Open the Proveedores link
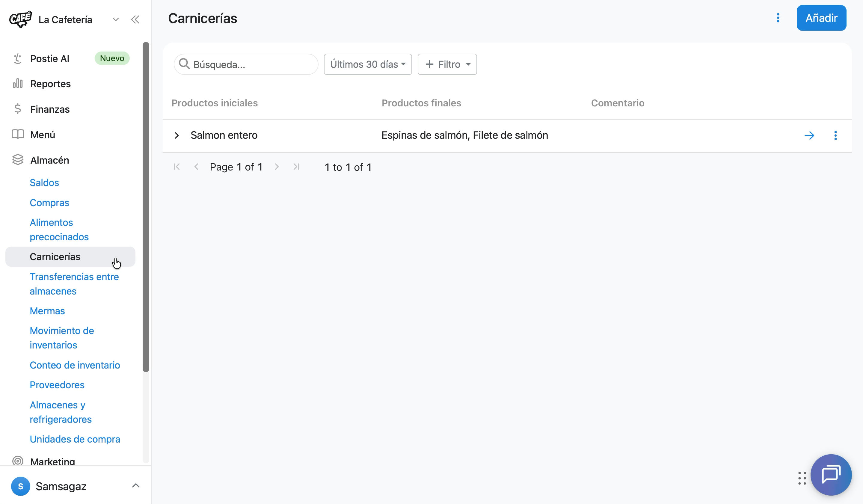This screenshot has width=863, height=504. 57,385
